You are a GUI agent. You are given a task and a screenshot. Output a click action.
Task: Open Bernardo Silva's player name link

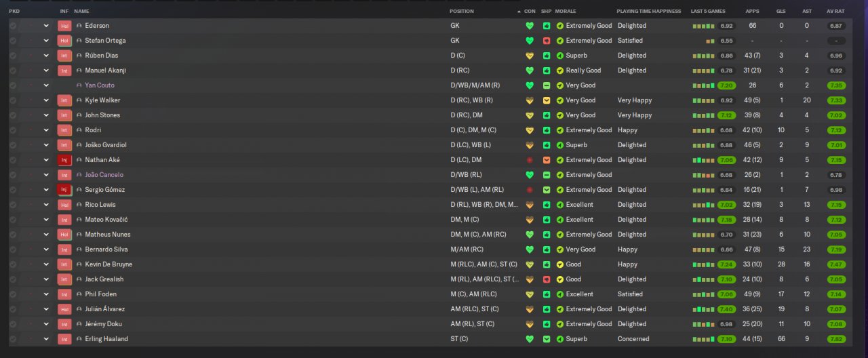pos(107,250)
